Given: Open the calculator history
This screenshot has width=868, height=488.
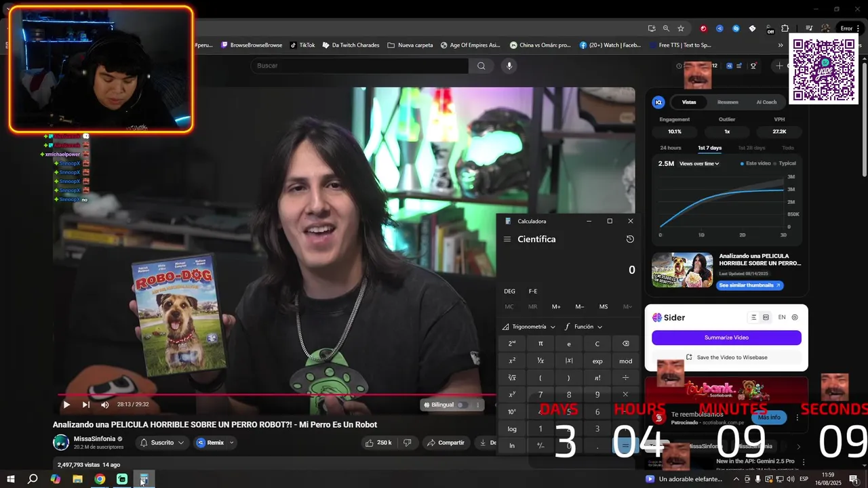Looking at the screenshot, I should coord(630,239).
